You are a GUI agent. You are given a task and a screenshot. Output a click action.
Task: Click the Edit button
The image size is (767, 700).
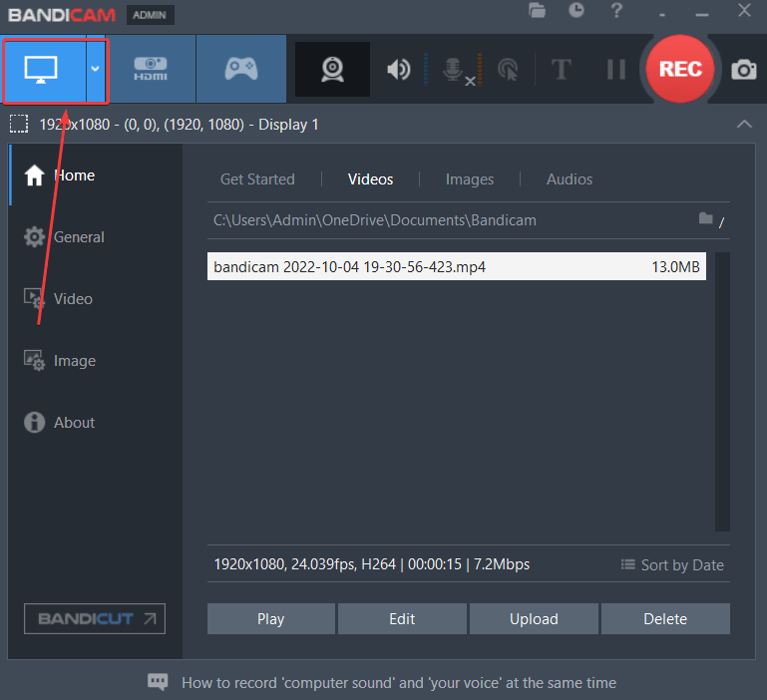(x=402, y=619)
